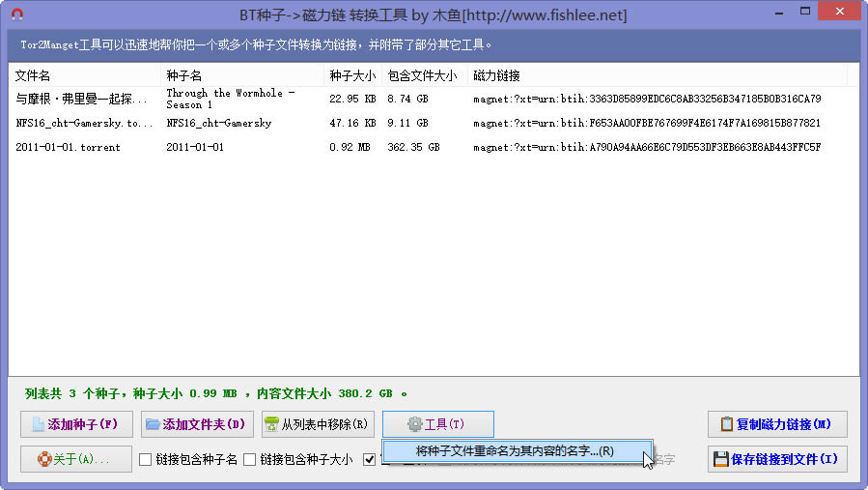Sort by the 文件名 column header
Image resolution: width=868 pixels, height=490 pixels.
84,75
